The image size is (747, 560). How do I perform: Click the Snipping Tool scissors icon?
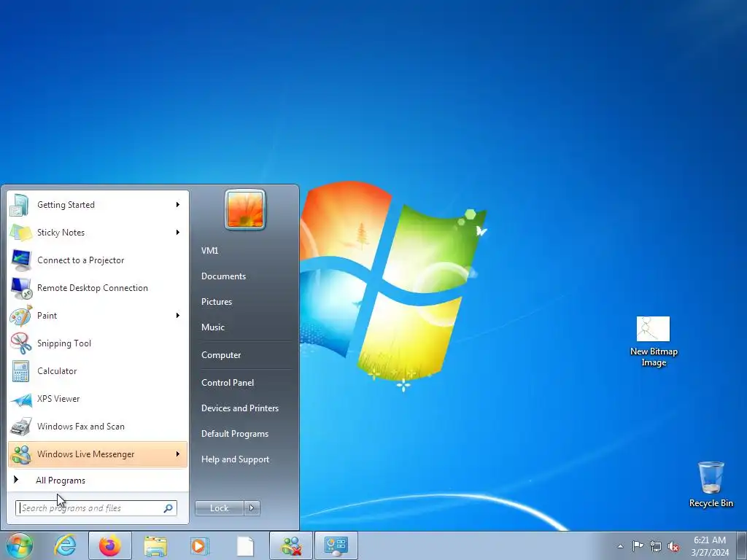(20, 343)
